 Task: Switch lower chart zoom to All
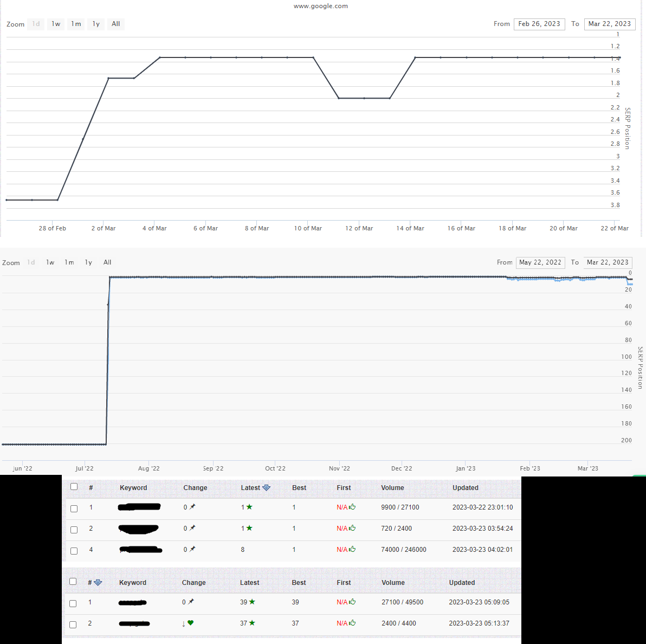(x=107, y=262)
